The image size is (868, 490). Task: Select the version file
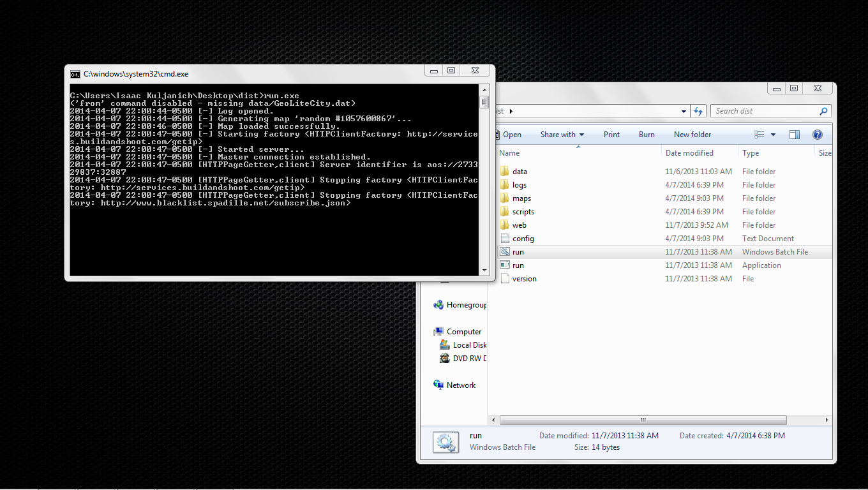tap(523, 278)
